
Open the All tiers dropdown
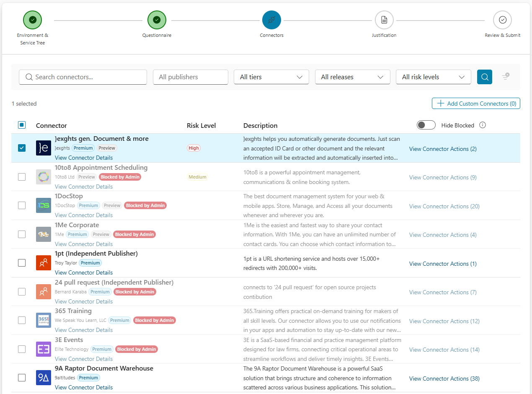(x=271, y=77)
